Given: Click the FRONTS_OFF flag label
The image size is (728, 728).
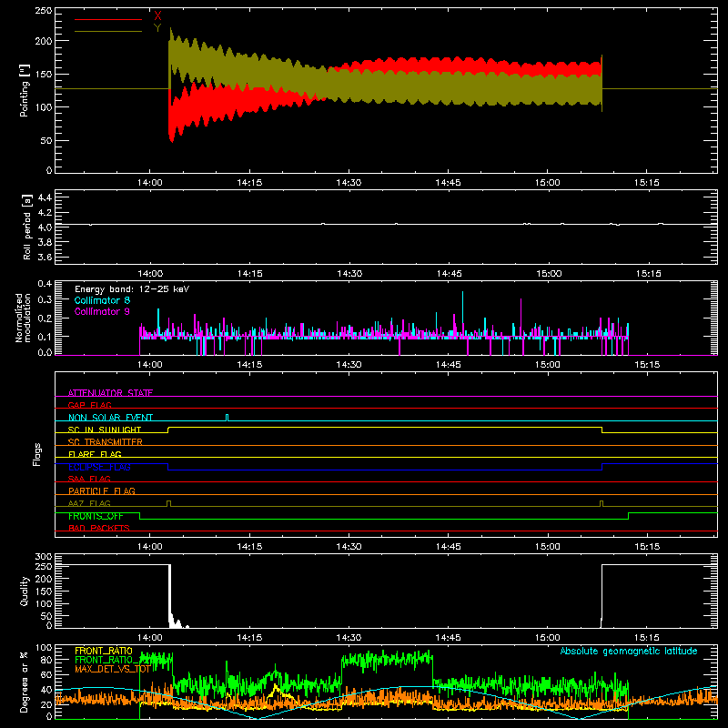Looking at the screenshot, I should [x=96, y=516].
